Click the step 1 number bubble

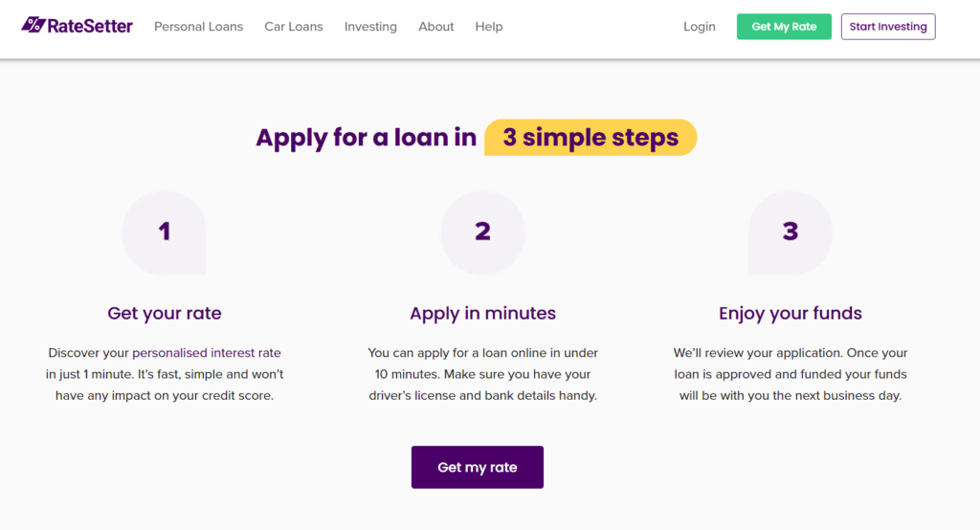point(165,232)
